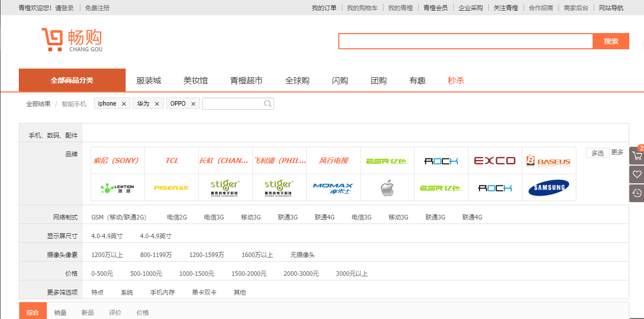Go to the 全球购 nav item
Screen dimensions: 644x319
pos(297,80)
